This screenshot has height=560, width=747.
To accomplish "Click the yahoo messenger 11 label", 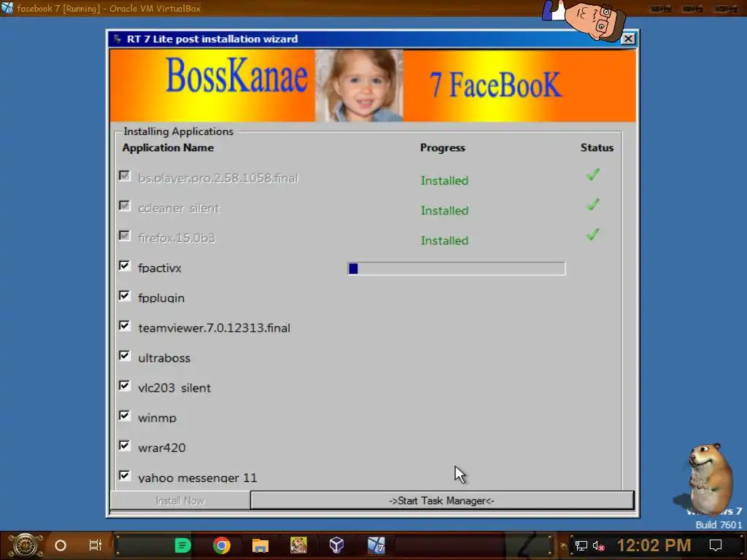I will point(197,478).
